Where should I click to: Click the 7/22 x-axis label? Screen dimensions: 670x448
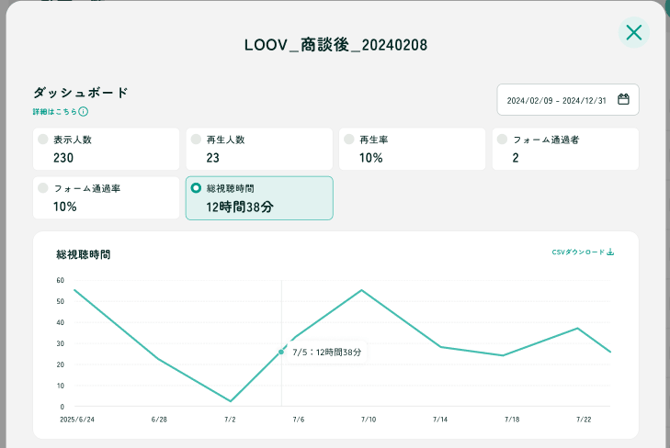pos(583,420)
